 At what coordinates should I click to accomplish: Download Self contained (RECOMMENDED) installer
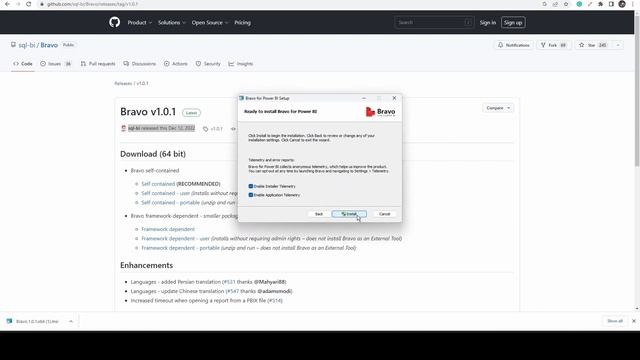(158, 184)
